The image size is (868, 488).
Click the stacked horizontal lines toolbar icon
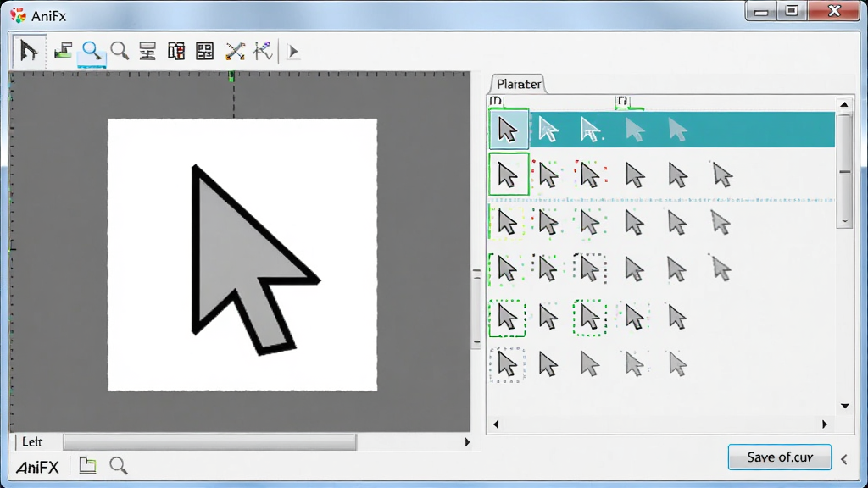(147, 51)
